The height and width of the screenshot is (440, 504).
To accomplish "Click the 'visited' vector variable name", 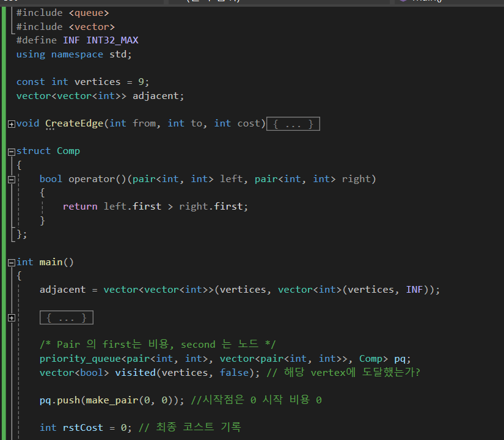I will tap(136, 372).
